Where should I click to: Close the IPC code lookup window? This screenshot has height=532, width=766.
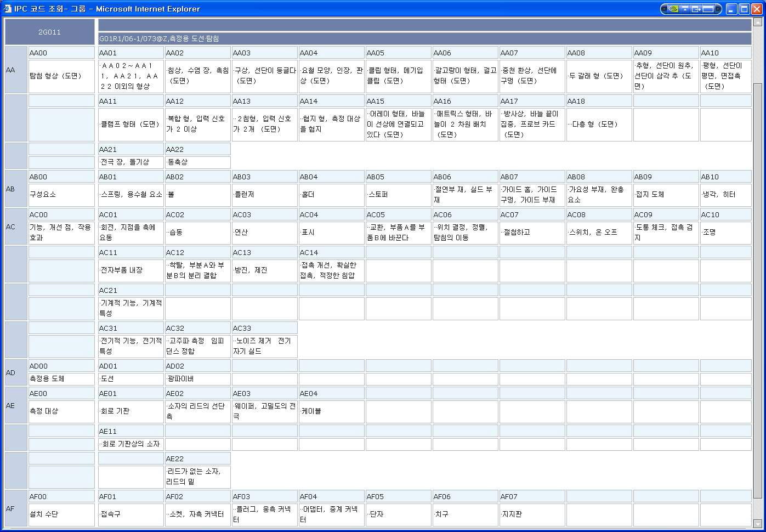coord(757,9)
